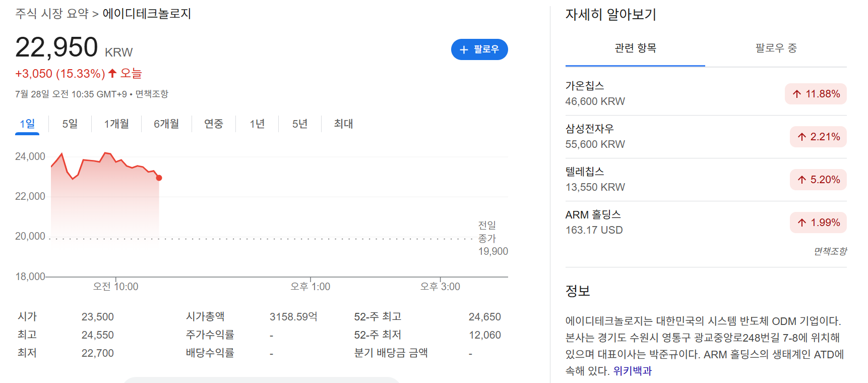Open the 삼성전자우 related stock row
This screenshot has height=383, width=868.
706,137
